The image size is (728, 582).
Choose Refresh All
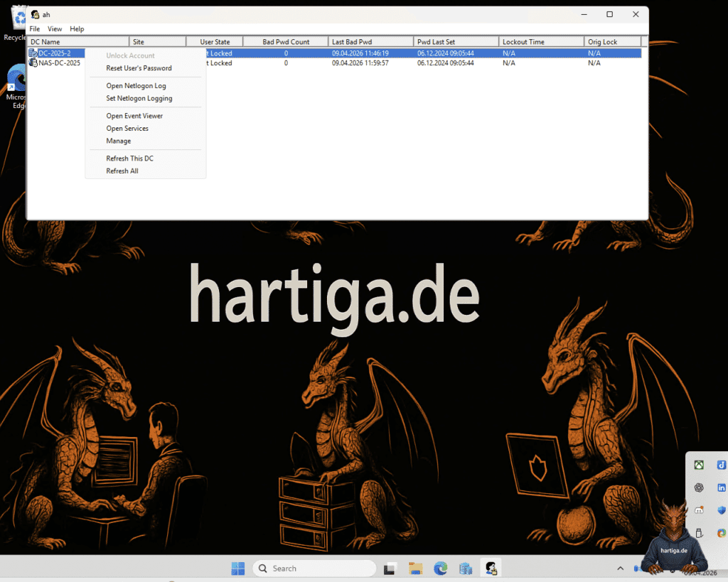[122, 171]
